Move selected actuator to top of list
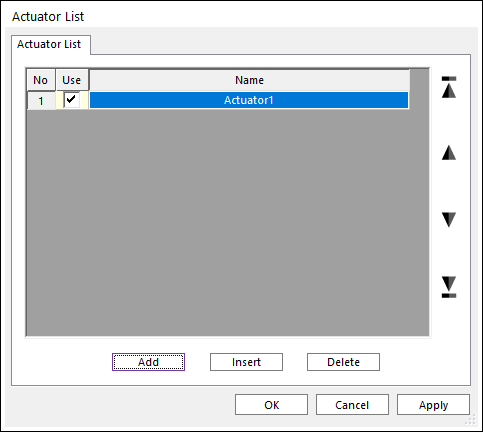Viewport: 483px width, 432px height. tap(449, 87)
